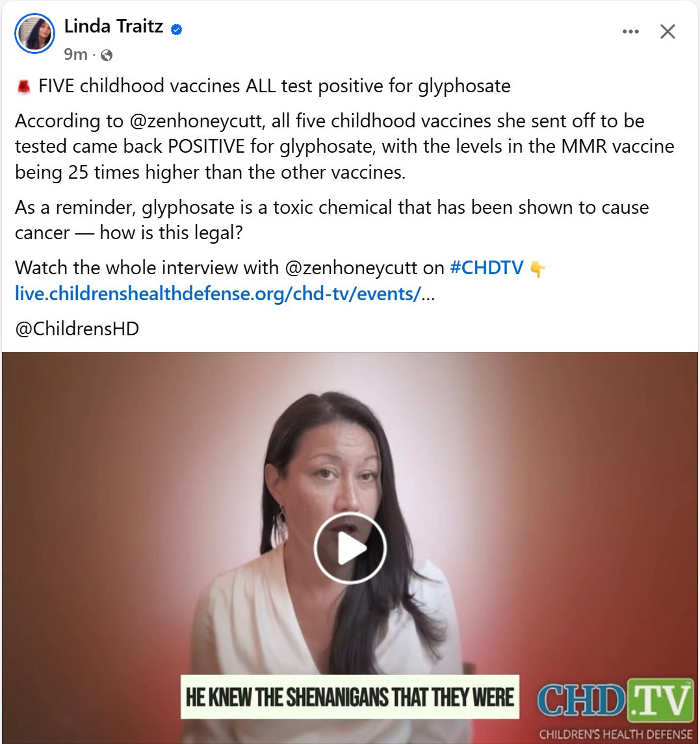
Task: Click the pointing-down hand emoji
Action: [x=537, y=269]
